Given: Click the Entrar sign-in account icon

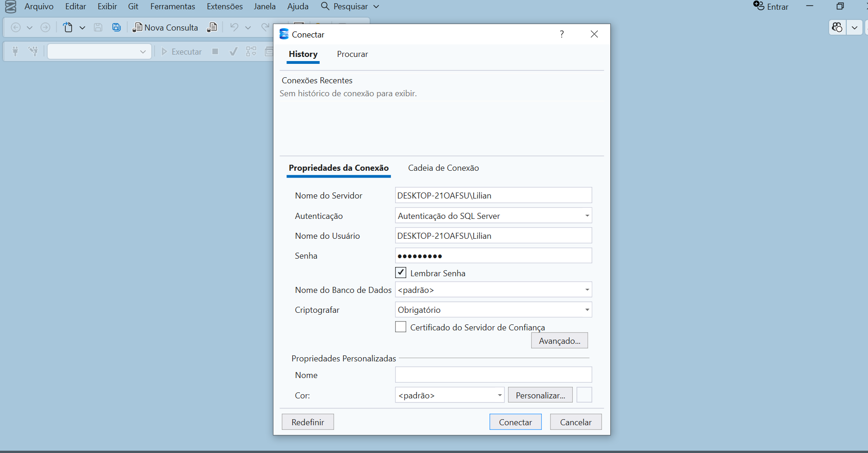Looking at the screenshot, I should [759, 6].
